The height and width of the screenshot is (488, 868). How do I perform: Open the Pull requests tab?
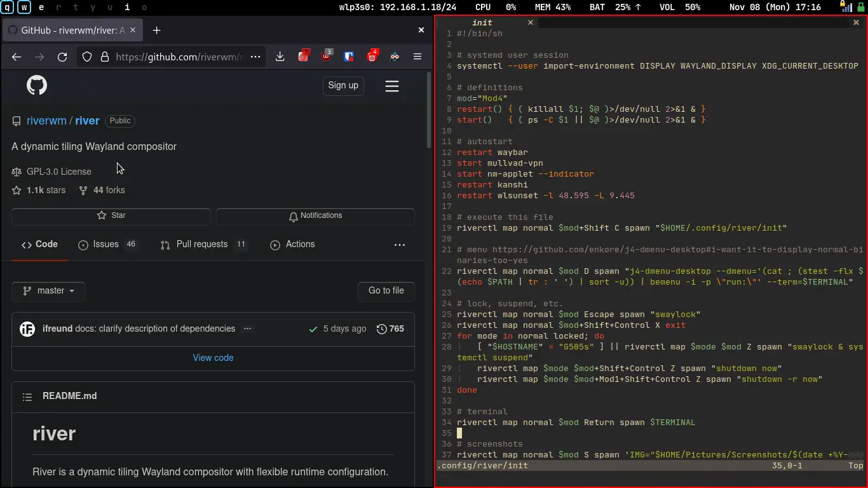tap(204, 245)
